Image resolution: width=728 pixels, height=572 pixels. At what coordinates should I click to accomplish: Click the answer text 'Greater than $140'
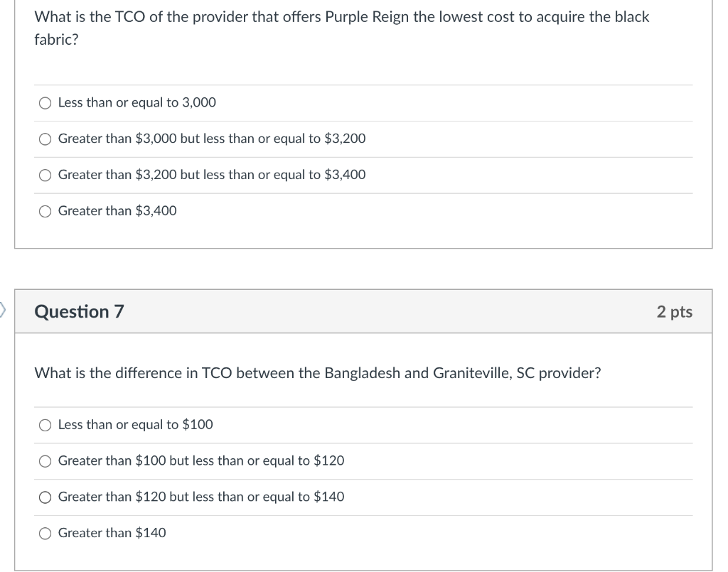click(x=112, y=532)
